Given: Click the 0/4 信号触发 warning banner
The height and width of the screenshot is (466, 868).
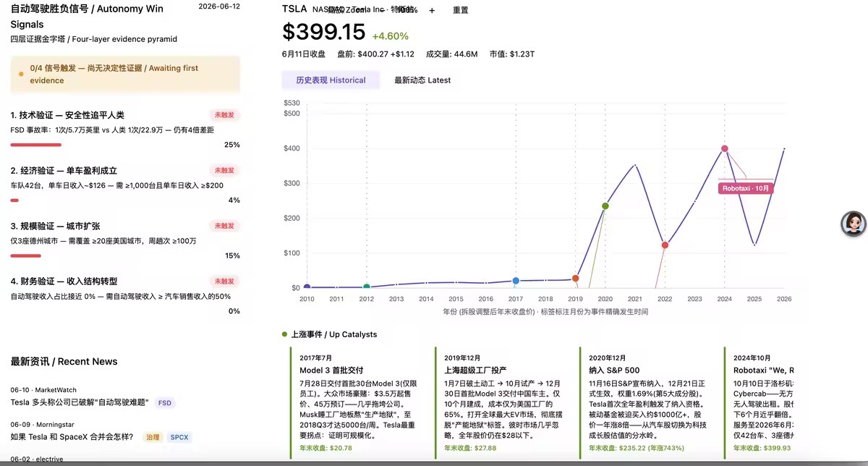Looking at the screenshot, I should click(125, 75).
